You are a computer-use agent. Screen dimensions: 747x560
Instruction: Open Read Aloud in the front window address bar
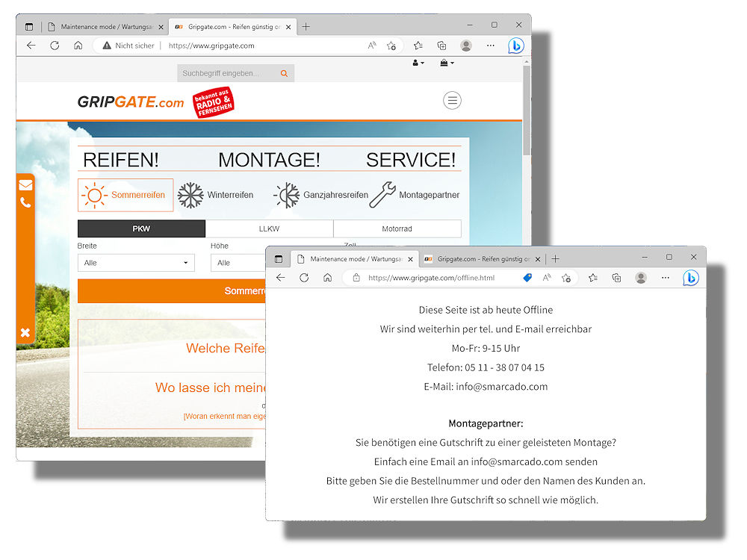coord(547,278)
